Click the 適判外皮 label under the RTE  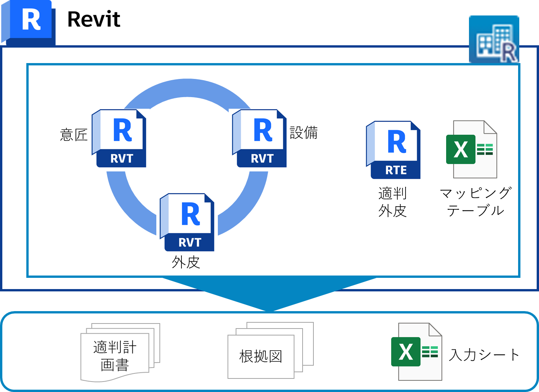point(393,202)
